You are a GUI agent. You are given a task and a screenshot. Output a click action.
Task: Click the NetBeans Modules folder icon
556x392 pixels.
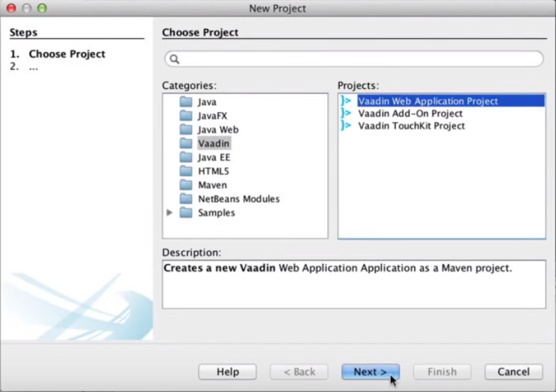pos(186,199)
